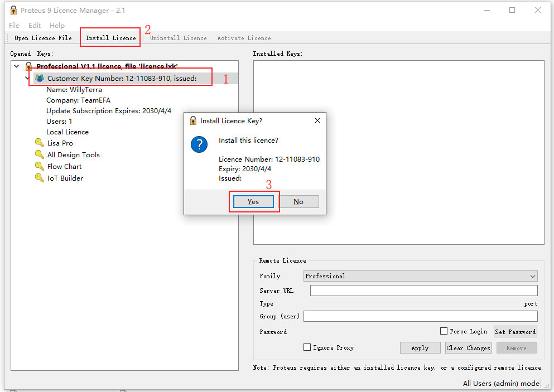
Task: Click the padlock icon in Install Licence Key dialog title
Action: [193, 121]
